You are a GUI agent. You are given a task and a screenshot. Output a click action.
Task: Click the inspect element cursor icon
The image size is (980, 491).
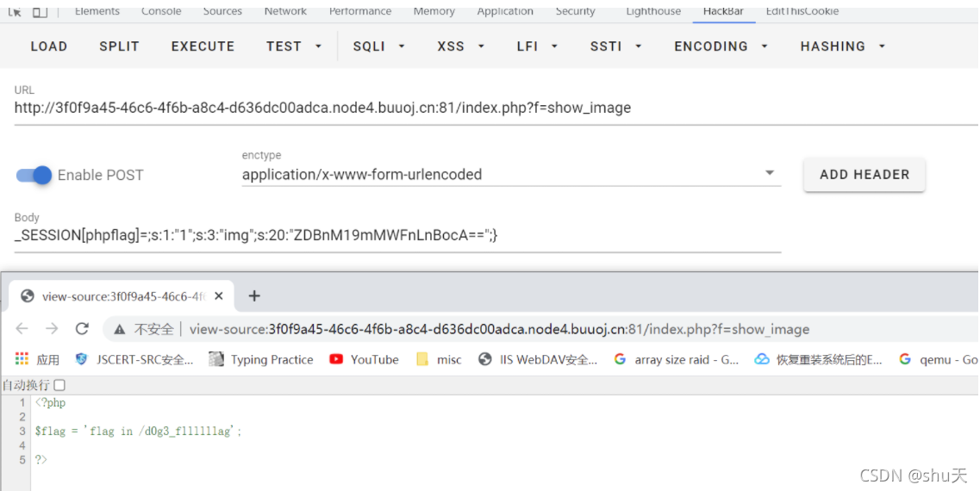coord(15,11)
